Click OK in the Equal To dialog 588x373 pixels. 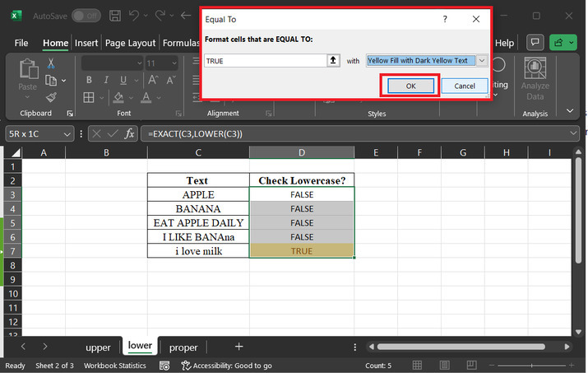(x=409, y=86)
